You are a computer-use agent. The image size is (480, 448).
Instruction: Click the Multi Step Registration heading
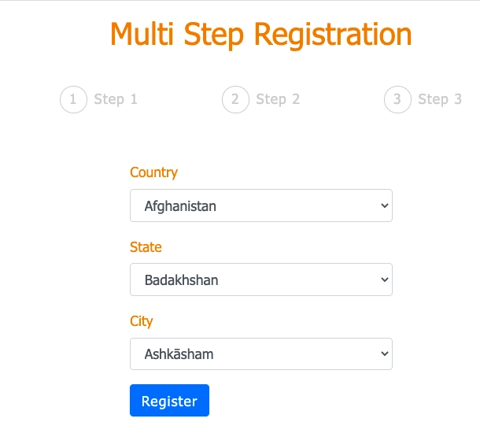click(x=261, y=35)
